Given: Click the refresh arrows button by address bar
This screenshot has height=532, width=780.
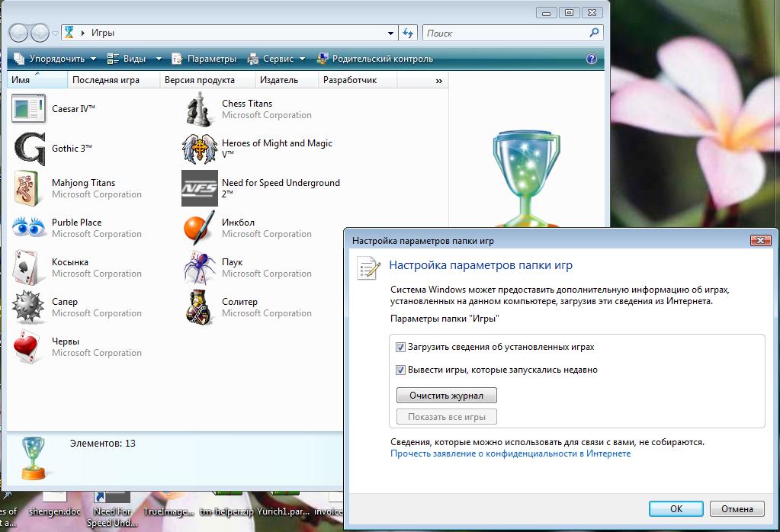Looking at the screenshot, I should click(408, 34).
